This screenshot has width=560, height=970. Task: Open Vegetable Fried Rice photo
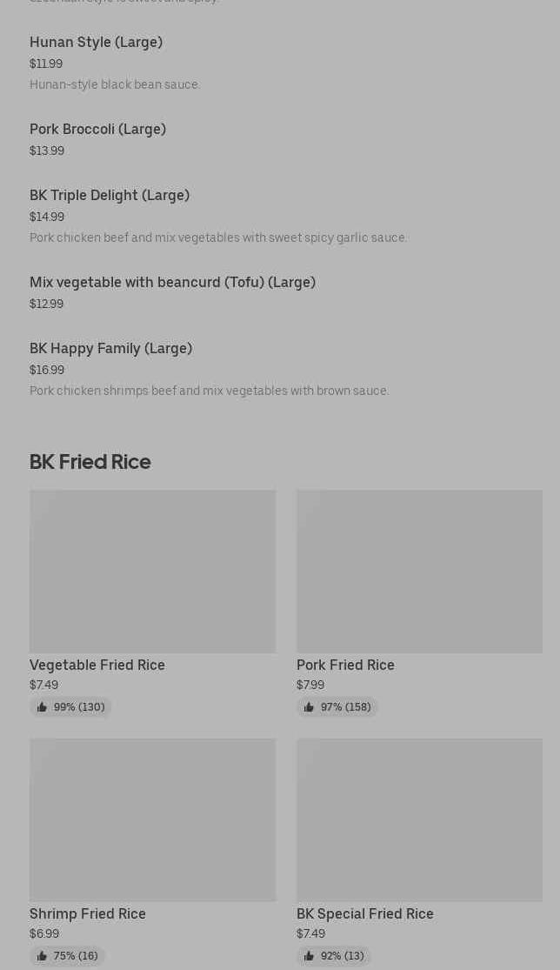point(153,572)
